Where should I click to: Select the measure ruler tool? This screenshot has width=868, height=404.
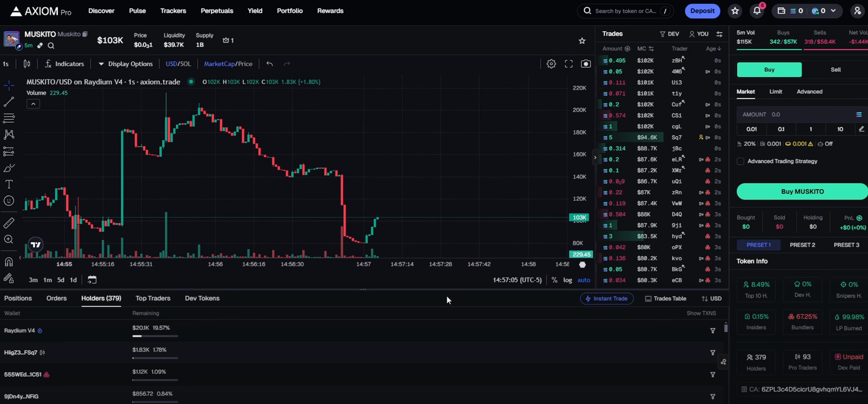pyautogui.click(x=9, y=223)
